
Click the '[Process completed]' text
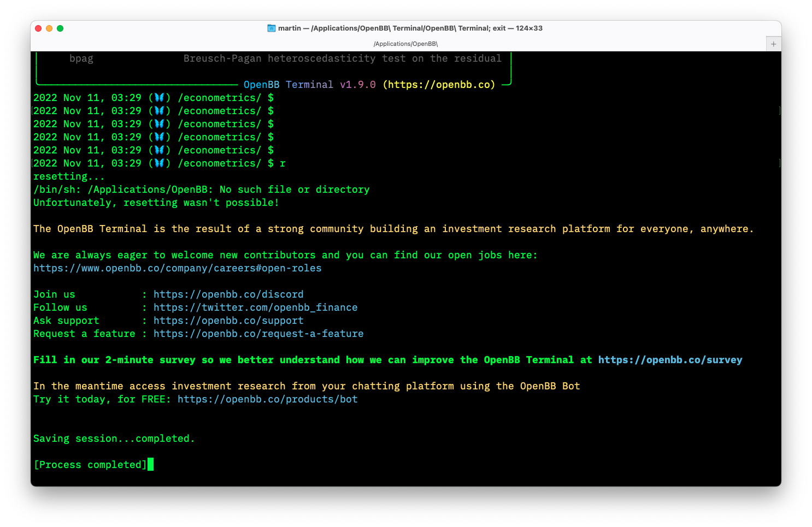[x=90, y=465]
